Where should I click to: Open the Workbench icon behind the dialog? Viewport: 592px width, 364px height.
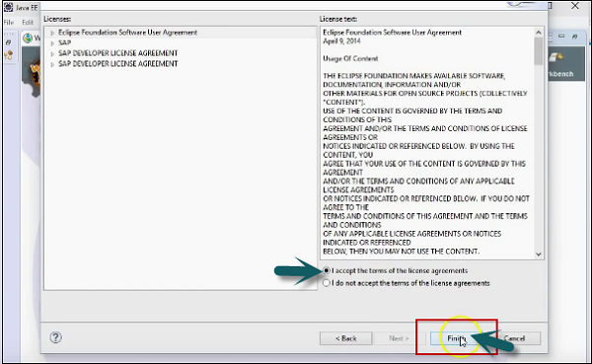pyautogui.click(x=555, y=58)
